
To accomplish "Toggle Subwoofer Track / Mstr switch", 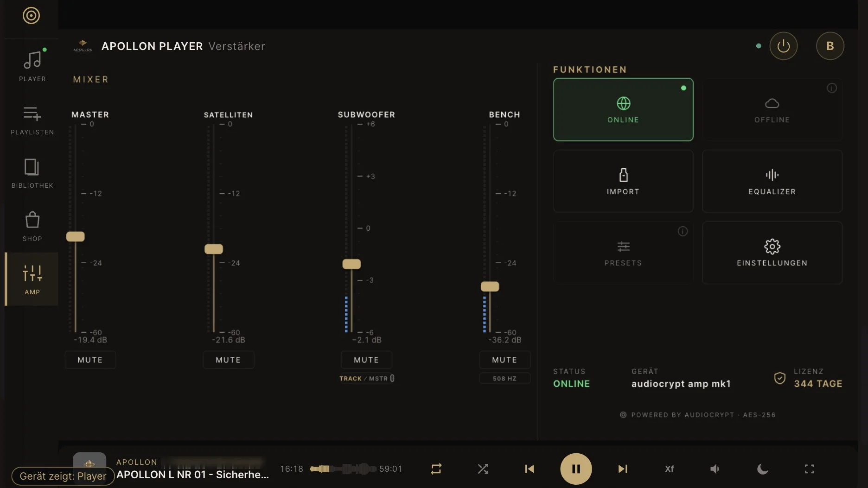I will point(367,379).
